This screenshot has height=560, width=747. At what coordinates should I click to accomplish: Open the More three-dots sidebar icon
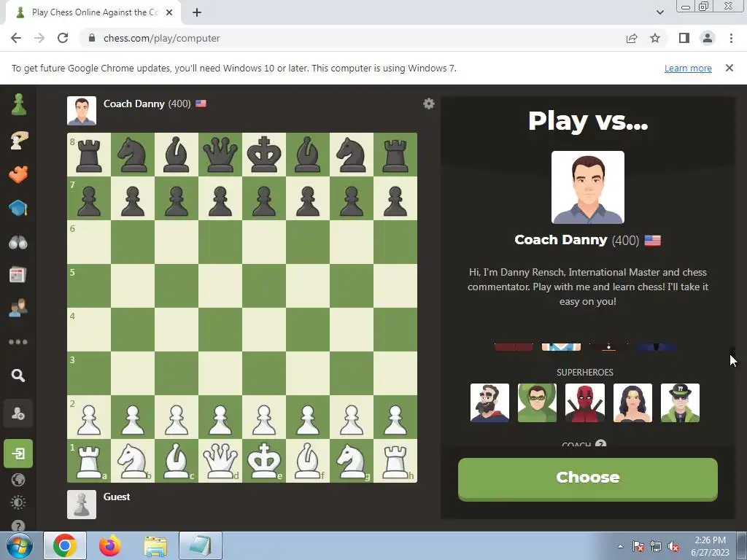(x=18, y=342)
